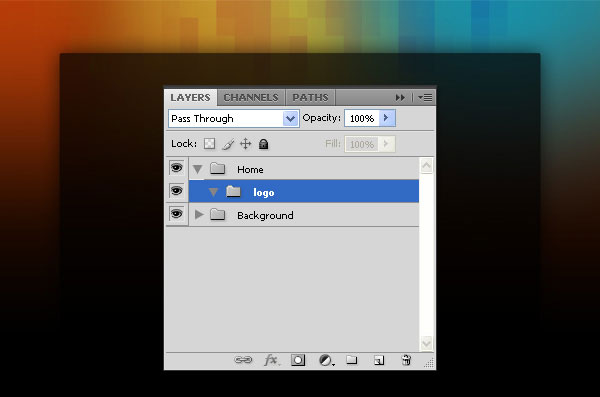
Task: Hide the Background group
Action: [x=176, y=214]
